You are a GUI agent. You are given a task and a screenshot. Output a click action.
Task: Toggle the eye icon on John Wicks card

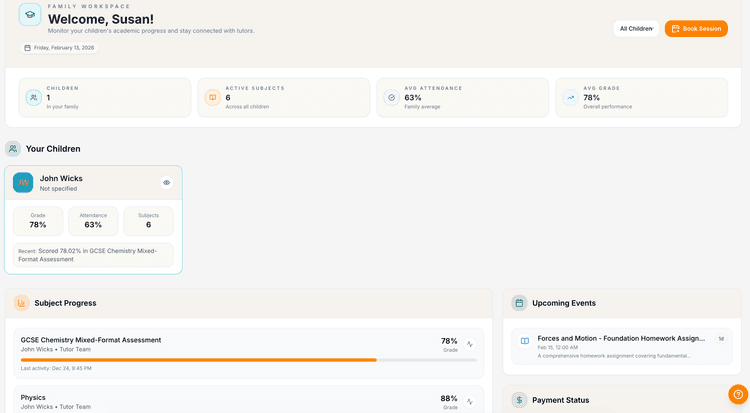(166, 182)
